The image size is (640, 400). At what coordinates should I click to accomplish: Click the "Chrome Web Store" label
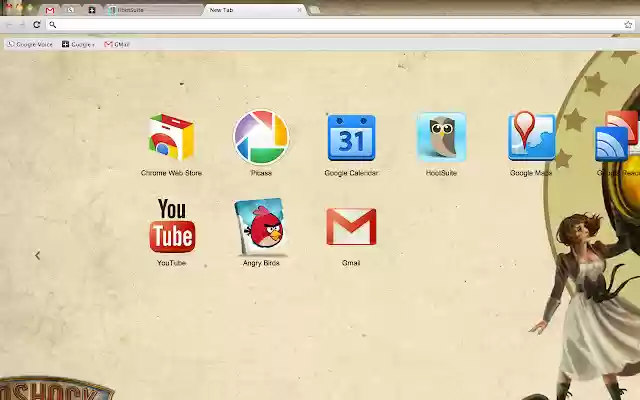171,173
